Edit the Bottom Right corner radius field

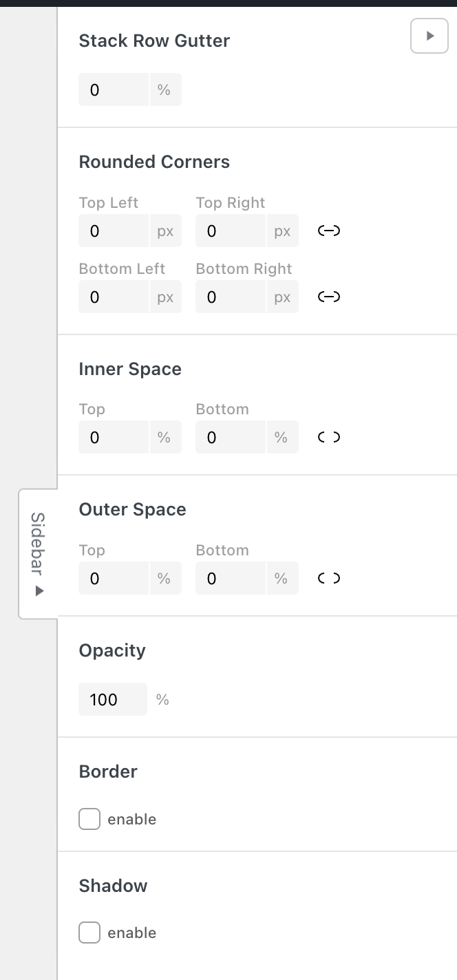[231, 297]
